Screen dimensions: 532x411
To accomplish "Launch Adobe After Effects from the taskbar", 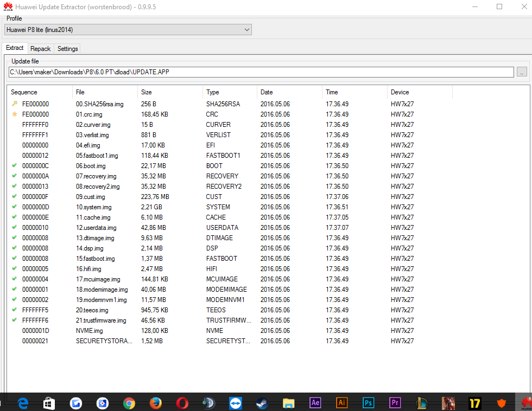I will click(315, 402).
